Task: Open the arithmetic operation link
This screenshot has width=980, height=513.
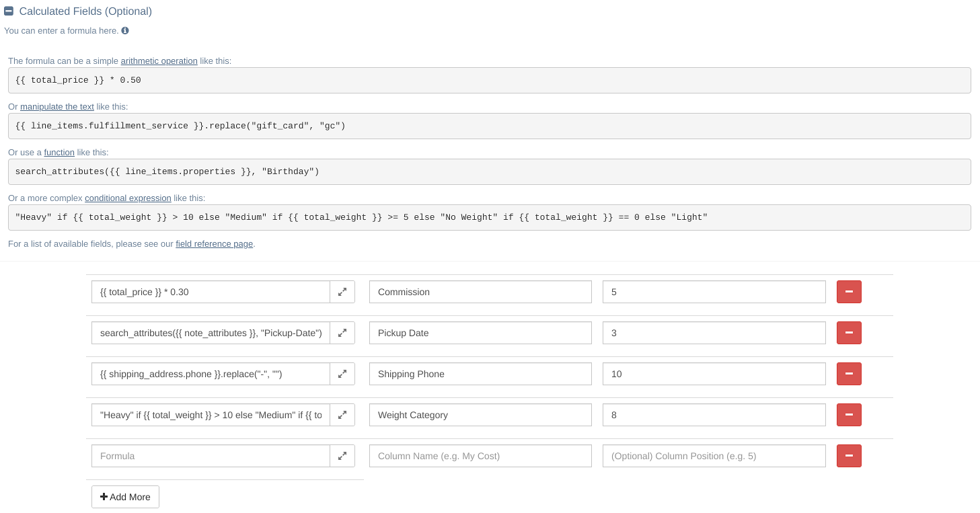Action: (x=159, y=61)
